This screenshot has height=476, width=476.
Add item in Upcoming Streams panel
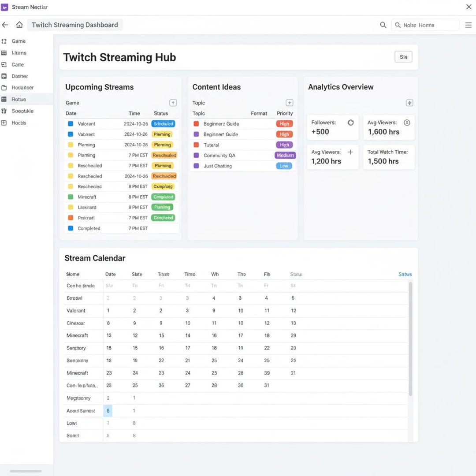[173, 103]
